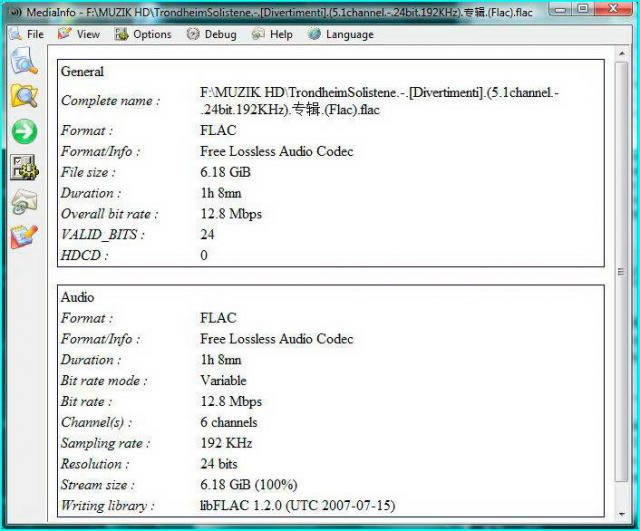Click the 'Writing library :' label
The width and height of the screenshot is (640, 531).
point(108,506)
